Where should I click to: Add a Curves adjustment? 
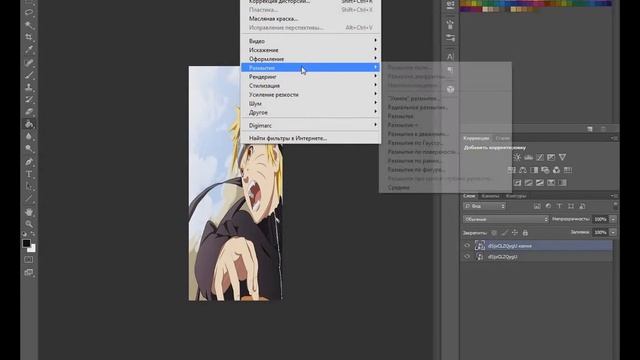pos(540,157)
